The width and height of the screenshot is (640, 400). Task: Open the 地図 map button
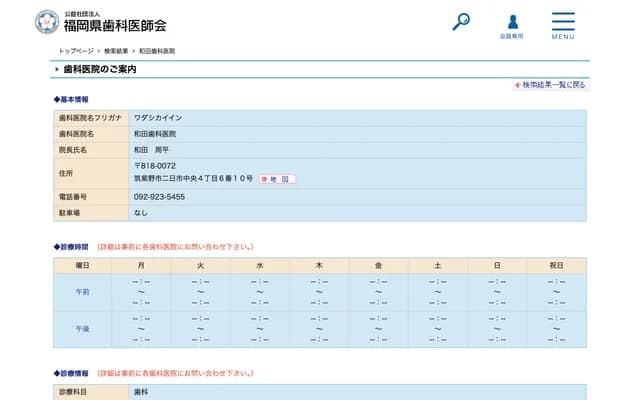[x=278, y=179]
